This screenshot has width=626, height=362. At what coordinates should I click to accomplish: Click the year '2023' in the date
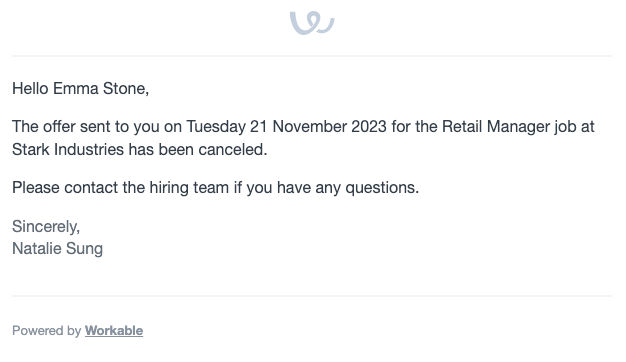[369, 127]
